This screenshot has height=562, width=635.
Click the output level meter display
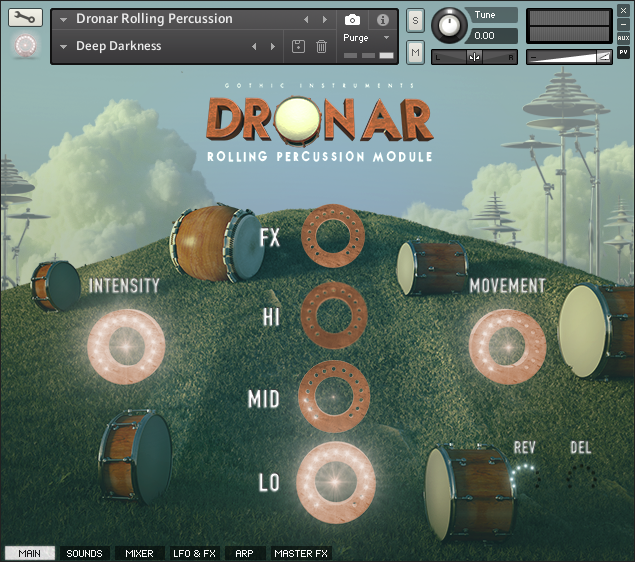tap(569, 26)
